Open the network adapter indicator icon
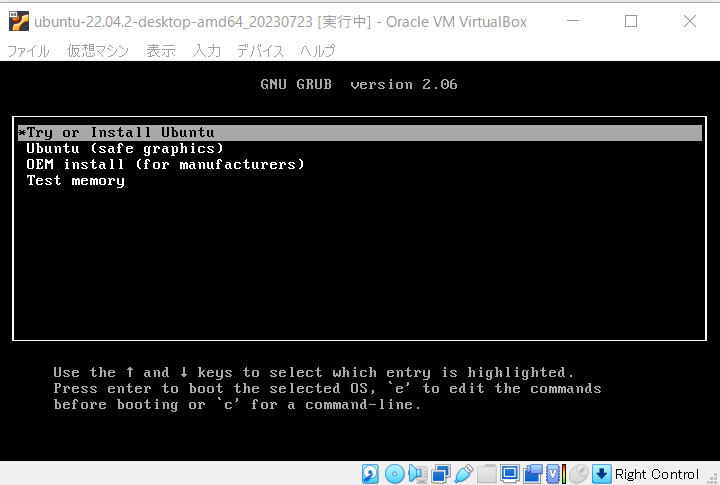720x485 pixels. coord(440,474)
